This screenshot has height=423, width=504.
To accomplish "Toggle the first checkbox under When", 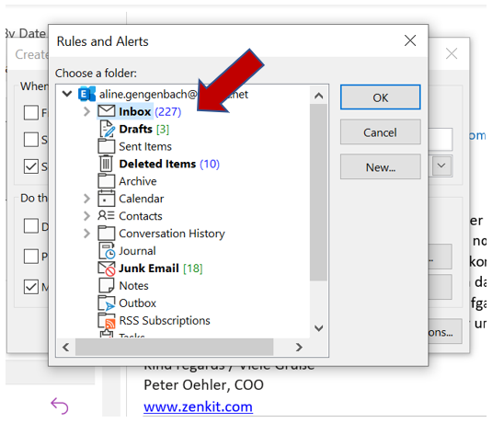I will click(x=31, y=113).
